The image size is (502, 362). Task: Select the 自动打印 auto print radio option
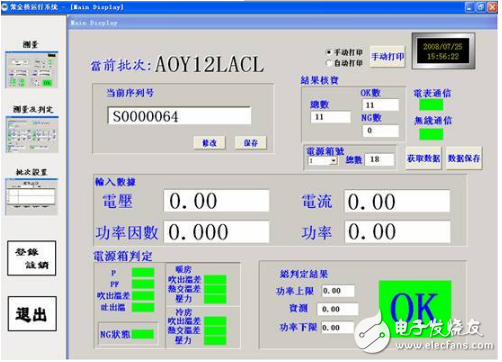coord(329,63)
